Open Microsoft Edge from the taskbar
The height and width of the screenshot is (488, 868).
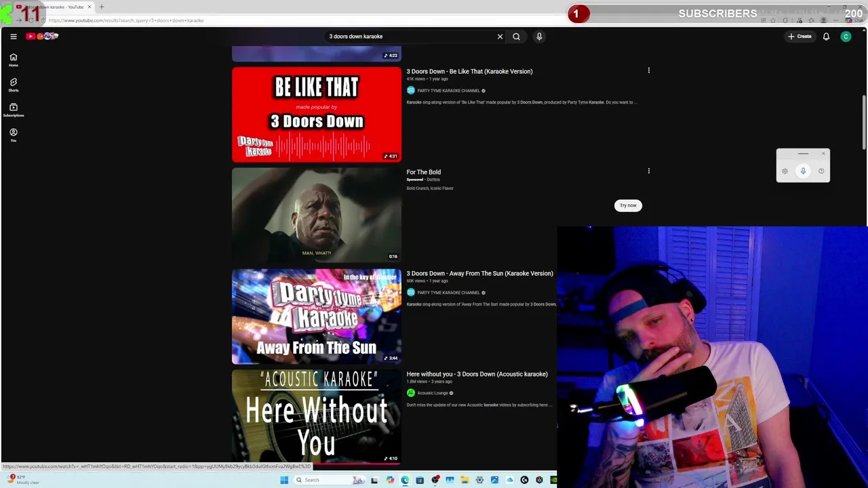[405, 480]
